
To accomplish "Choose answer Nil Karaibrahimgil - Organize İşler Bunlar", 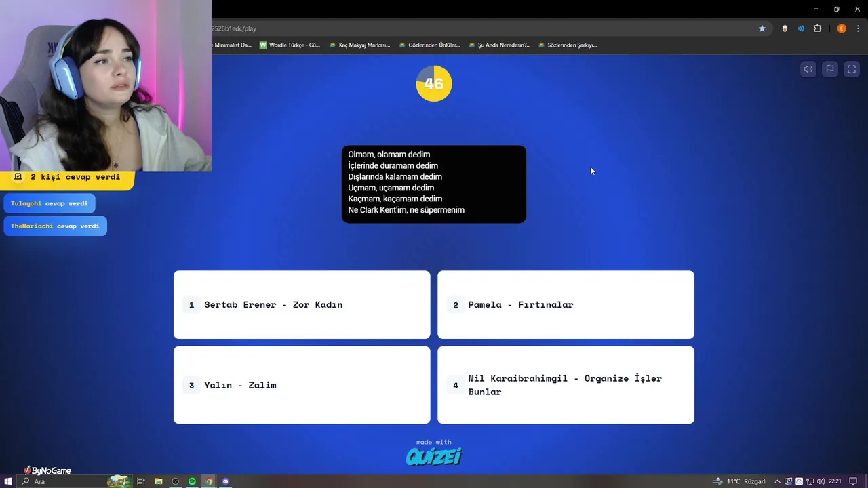I will pyautogui.click(x=566, y=385).
